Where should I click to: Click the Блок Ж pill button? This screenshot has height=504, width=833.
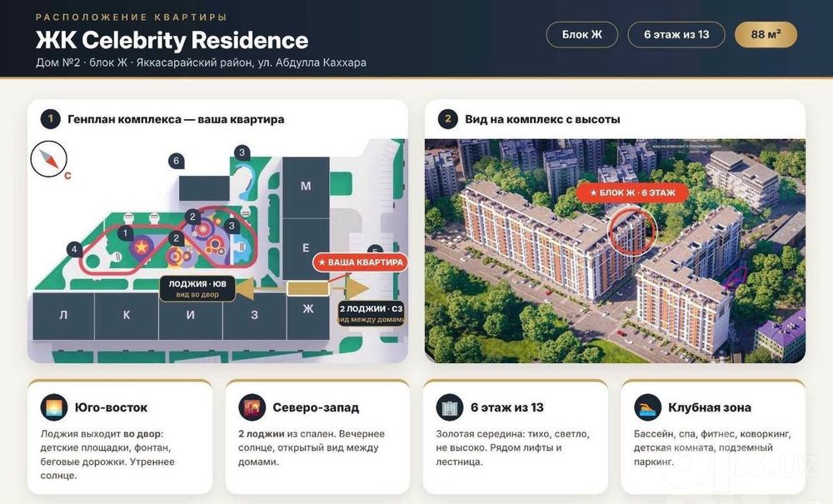(581, 34)
